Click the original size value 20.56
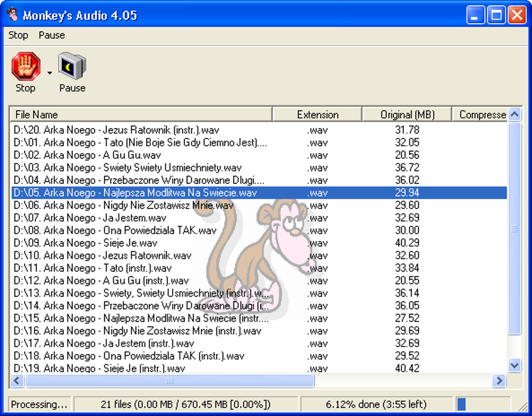This screenshot has width=532, height=416. coord(407,155)
